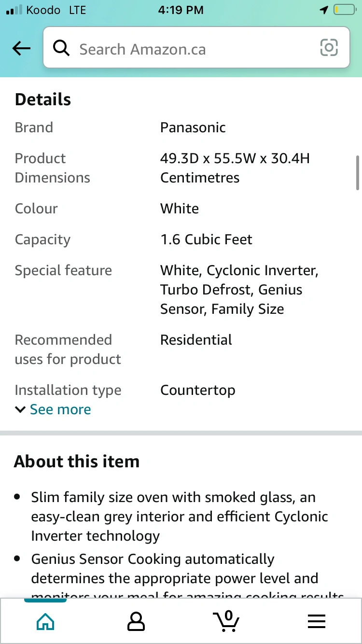Expand details with See more
The width and height of the screenshot is (362, 644).
click(x=60, y=409)
